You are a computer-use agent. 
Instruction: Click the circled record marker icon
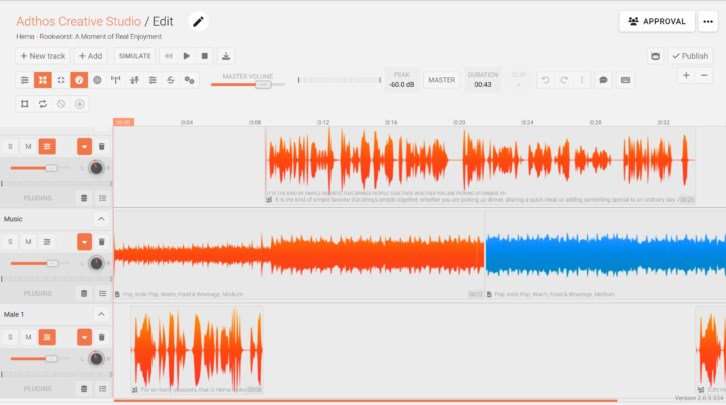(80, 104)
